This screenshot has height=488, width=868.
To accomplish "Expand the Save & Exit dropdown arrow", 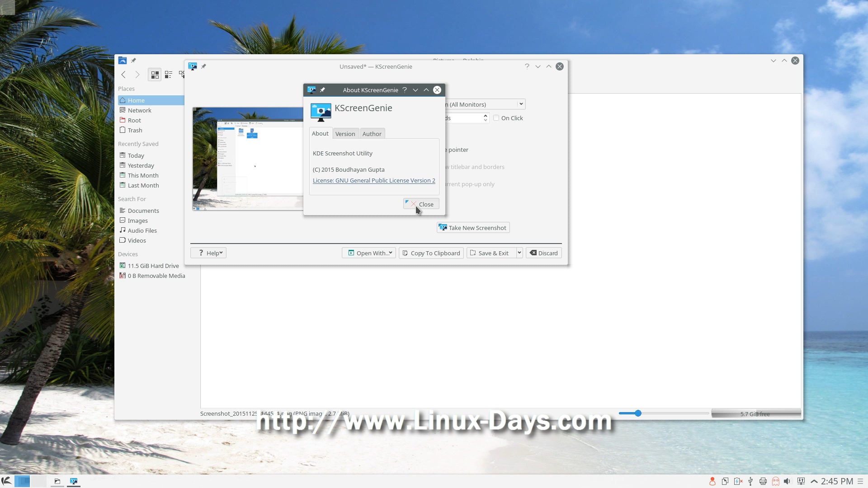I will 519,253.
